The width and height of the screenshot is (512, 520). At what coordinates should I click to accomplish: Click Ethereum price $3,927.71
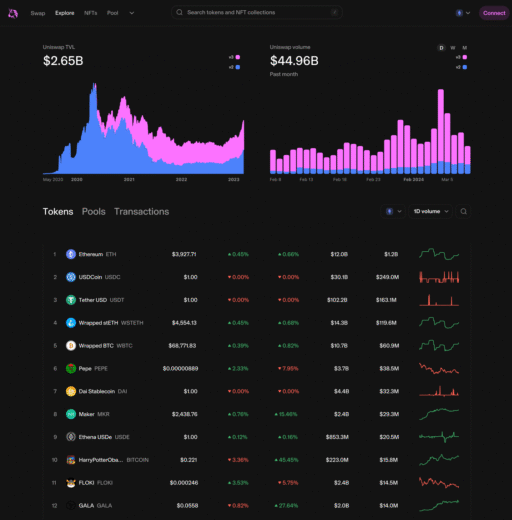184,254
